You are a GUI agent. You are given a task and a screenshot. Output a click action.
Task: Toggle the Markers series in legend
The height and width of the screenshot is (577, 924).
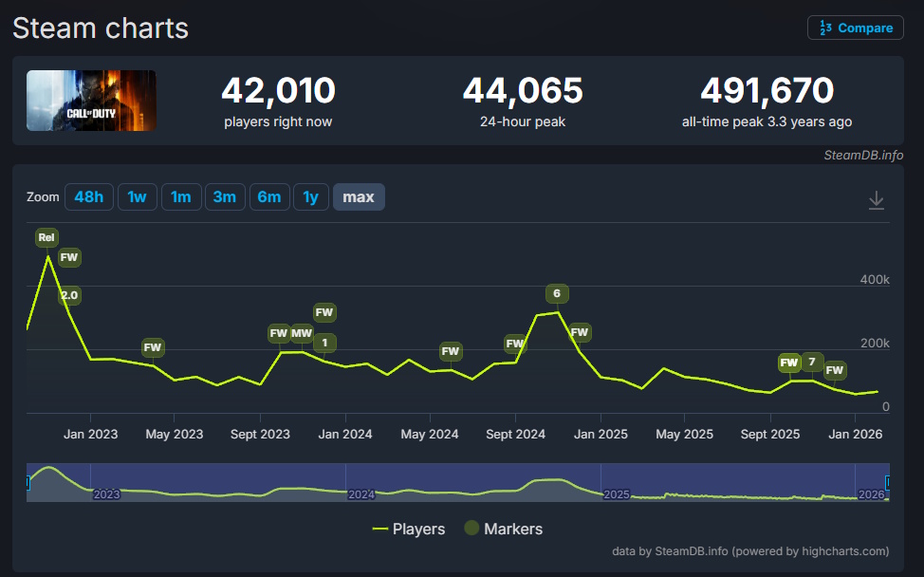click(503, 529)
